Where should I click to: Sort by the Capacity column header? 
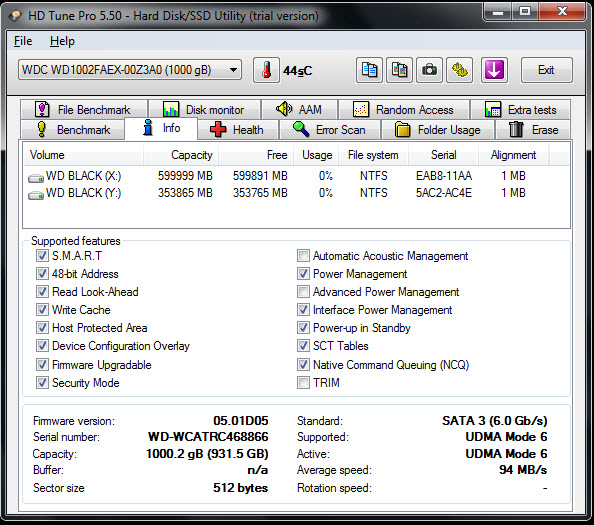point(181,155)
